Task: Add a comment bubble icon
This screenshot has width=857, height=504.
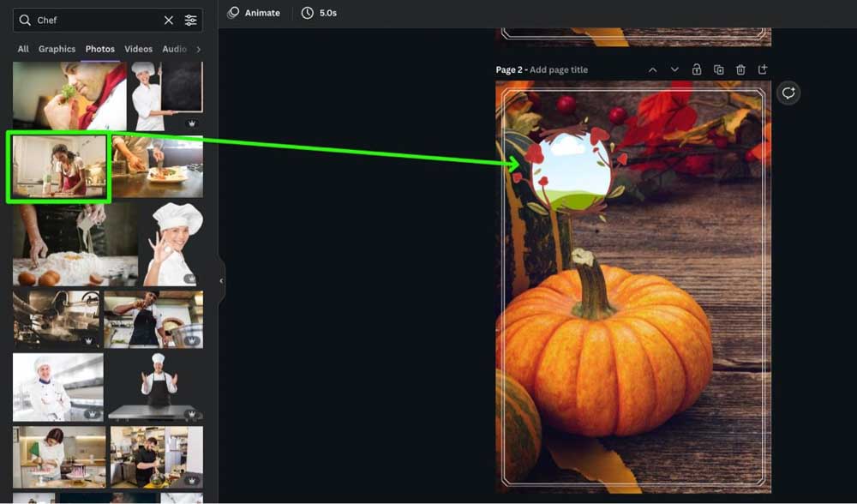Action: [788, 93]
